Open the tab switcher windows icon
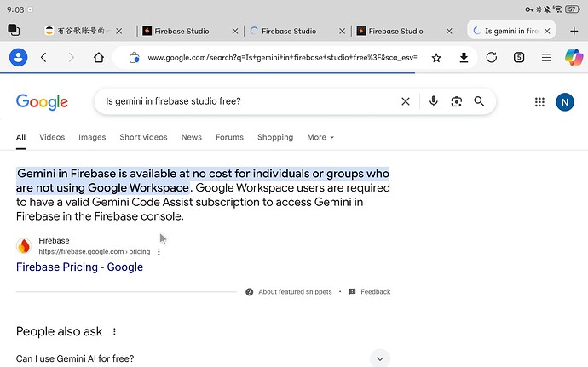 point(14,30)
